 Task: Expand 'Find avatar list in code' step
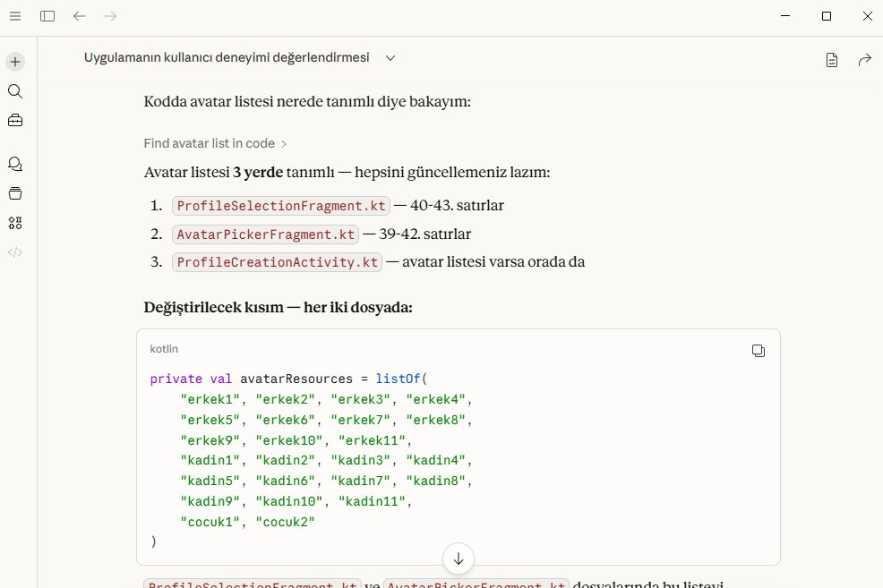215,143
